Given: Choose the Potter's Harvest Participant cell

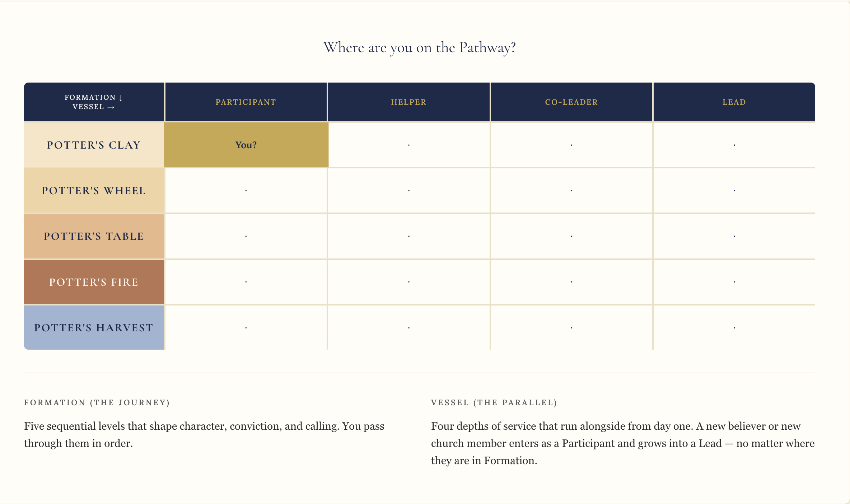Looking at the screenshot, I should (x=246, y=327).
